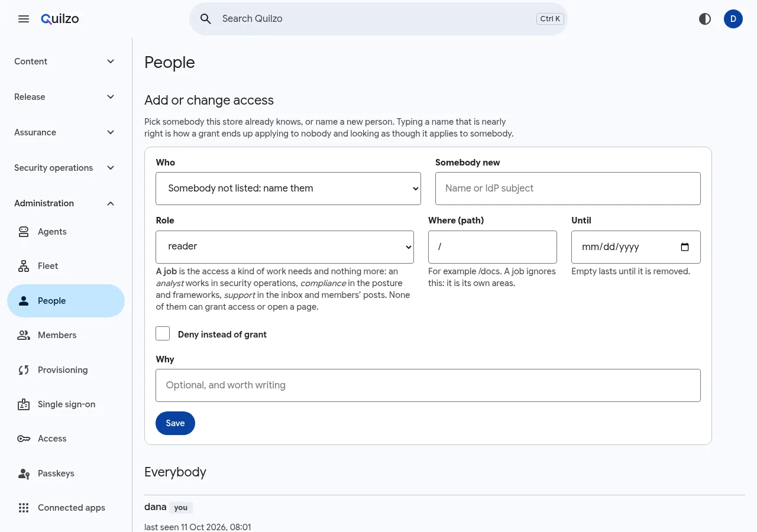Open the Members page
Screen dimensions: 757x532
[66, 335]
